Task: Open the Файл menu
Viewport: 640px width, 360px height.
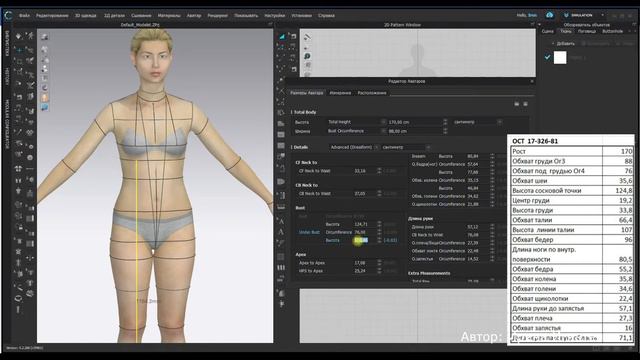Action: coord(24,16)
